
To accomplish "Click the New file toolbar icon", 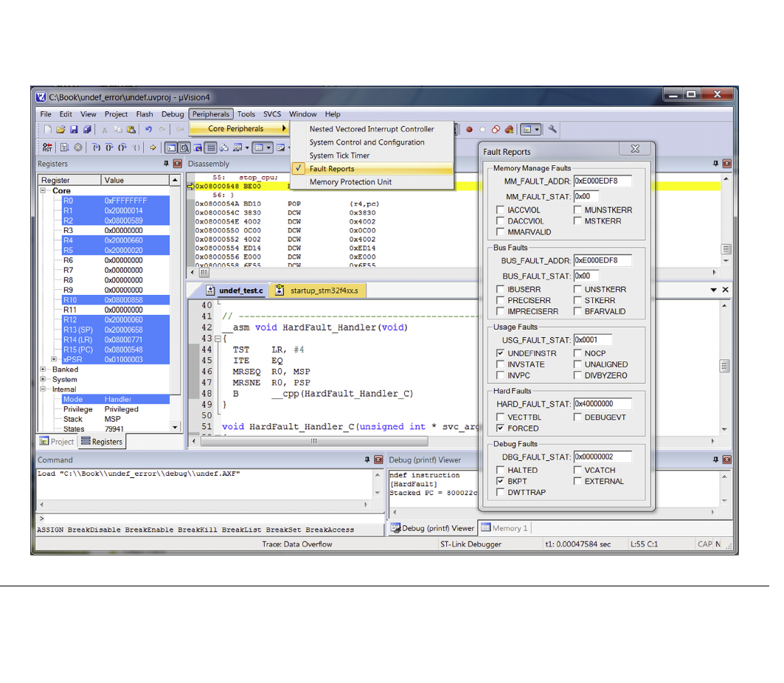I will point(47,130).
